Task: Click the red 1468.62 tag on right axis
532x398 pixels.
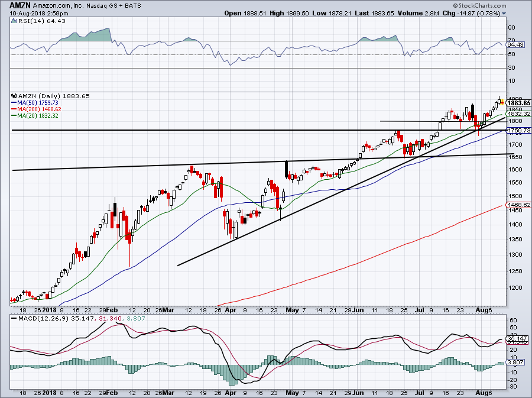Action: [518, 205]
